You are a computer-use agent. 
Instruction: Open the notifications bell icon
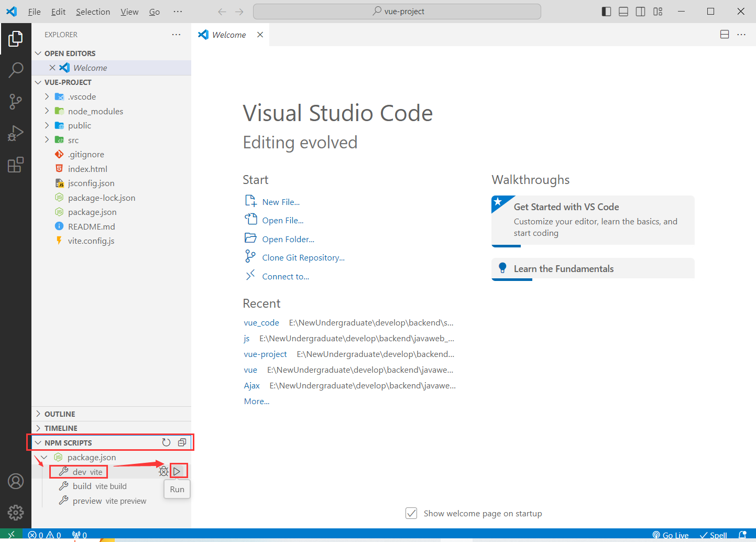point(742,535)
